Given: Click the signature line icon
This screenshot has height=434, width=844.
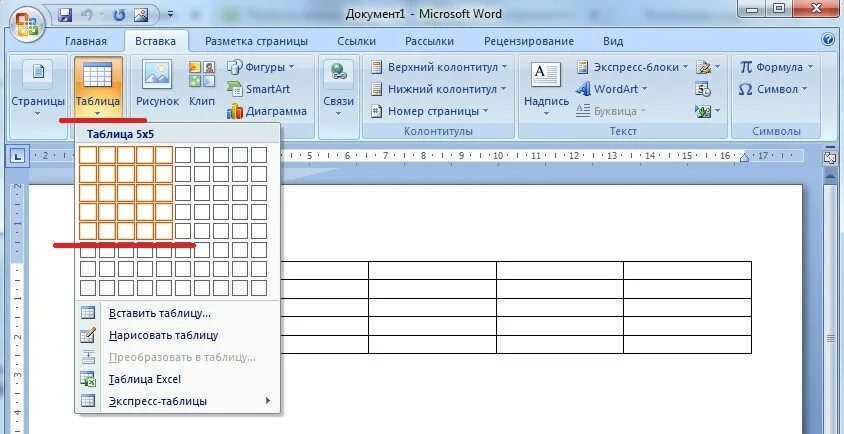Looking at the screenshot, I should (704, 67).
